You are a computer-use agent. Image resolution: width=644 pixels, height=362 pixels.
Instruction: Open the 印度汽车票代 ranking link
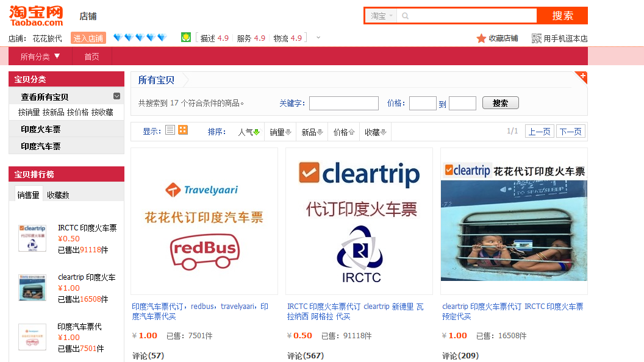coord(80,327)
